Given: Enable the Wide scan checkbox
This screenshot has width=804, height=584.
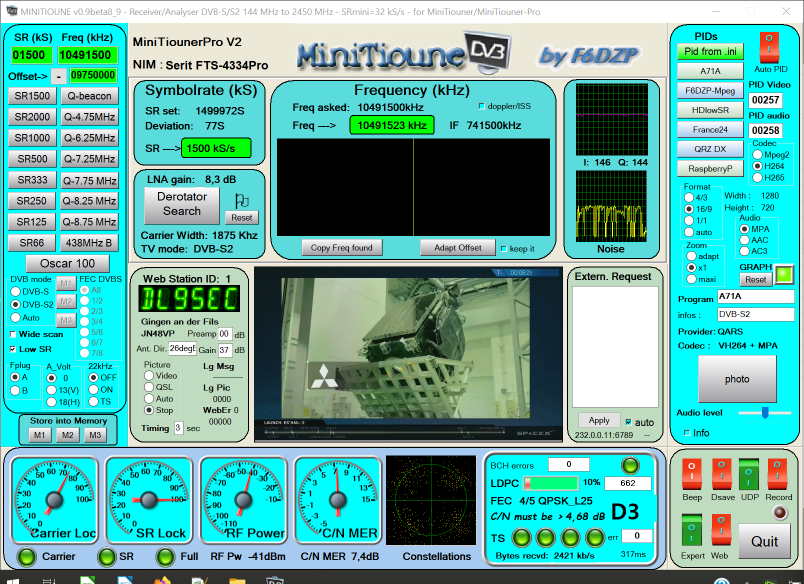Looking at the screenshot, I should pos(13,334).
